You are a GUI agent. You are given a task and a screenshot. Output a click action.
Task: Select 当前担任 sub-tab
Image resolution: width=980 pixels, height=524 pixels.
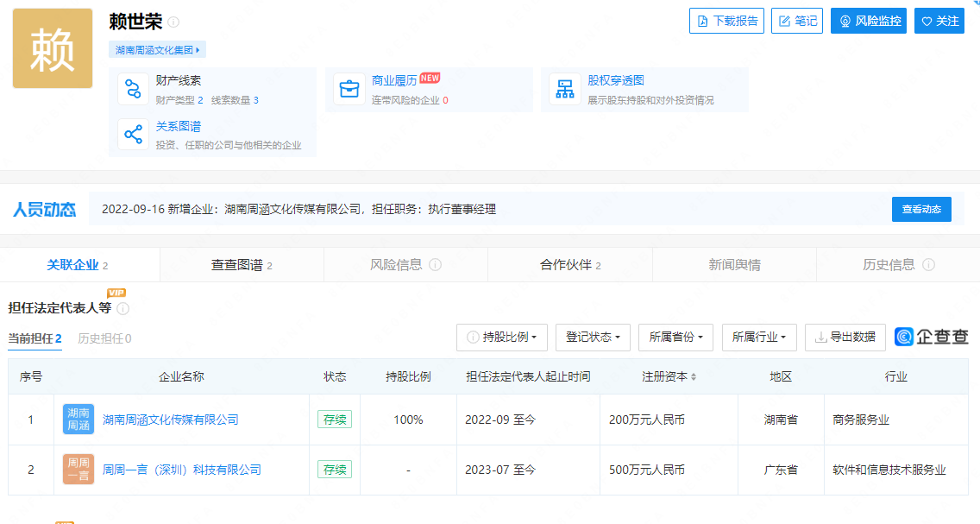[x=35, y=338]
